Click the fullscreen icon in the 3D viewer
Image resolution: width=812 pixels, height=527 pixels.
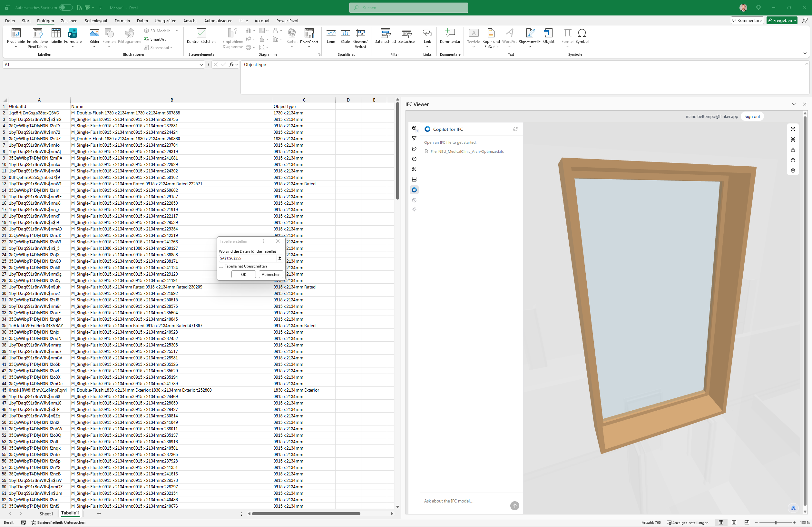tap(793, 129)
